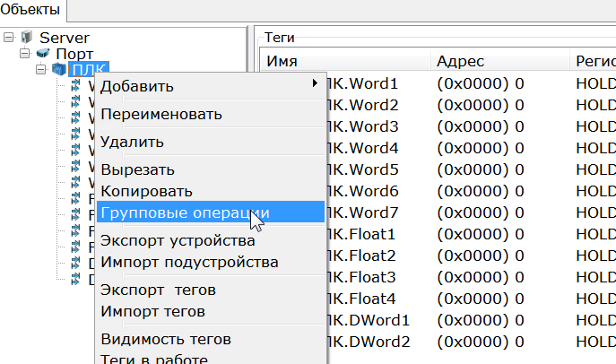Click Импорт подустройства menu item
This screenshot has width=616, height=364.
(189, 262)
